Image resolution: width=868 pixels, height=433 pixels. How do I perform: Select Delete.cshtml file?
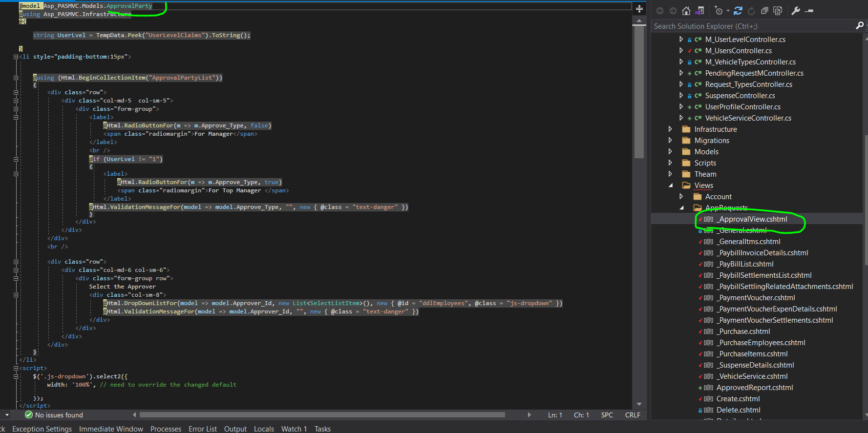coord(739,410)
